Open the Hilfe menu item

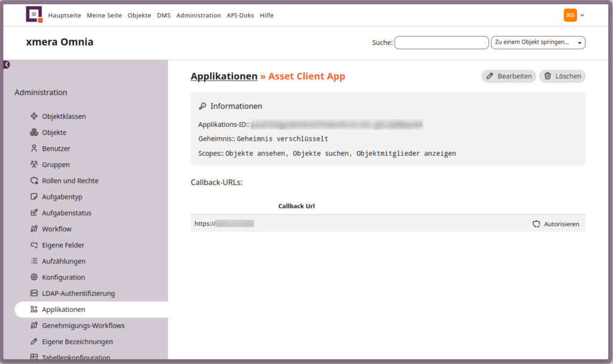coord(266,15)
